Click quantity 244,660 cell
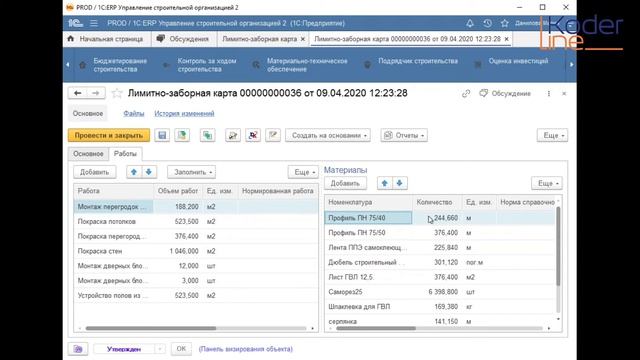The width and height of the screenshot is (640, 360). (x=437, y=218)
